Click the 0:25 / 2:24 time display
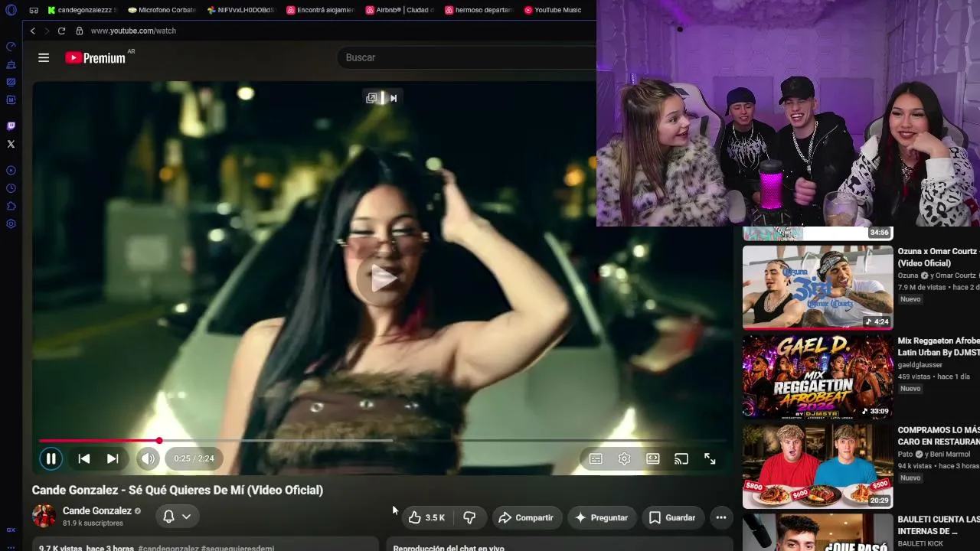The image size is (980, 551). pyautogui.click(x=194, y=458)
